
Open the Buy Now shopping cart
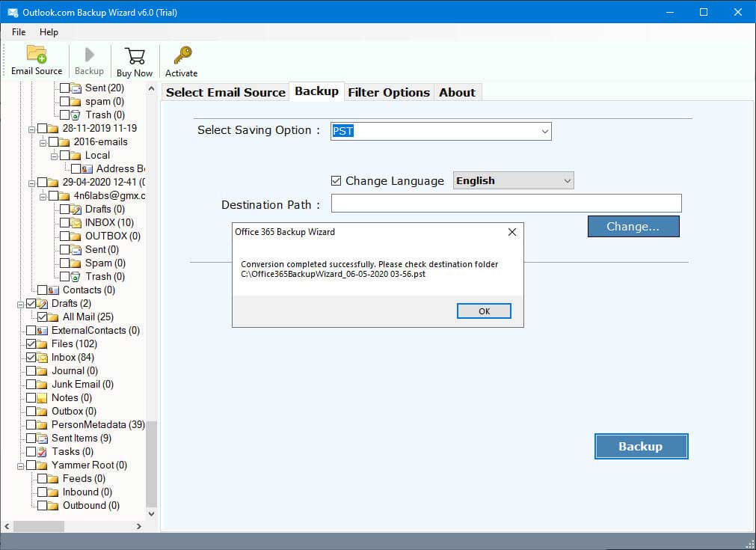[x=135, y=55]
